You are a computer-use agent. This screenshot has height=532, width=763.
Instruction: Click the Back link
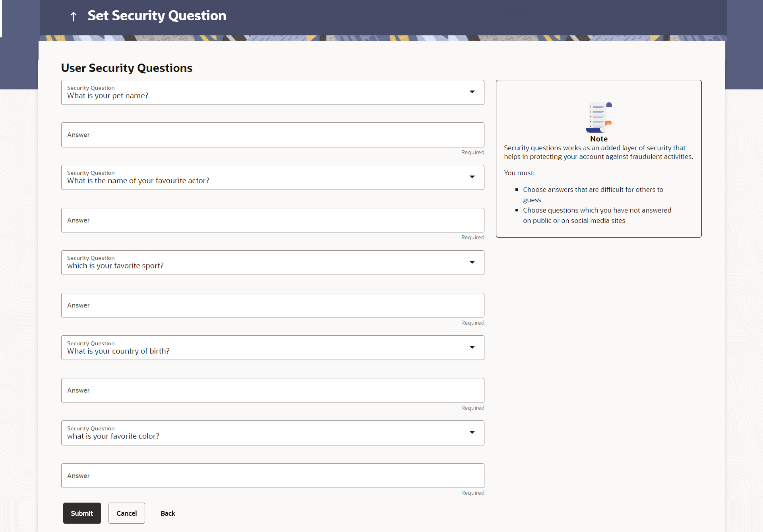pos(168,513)
